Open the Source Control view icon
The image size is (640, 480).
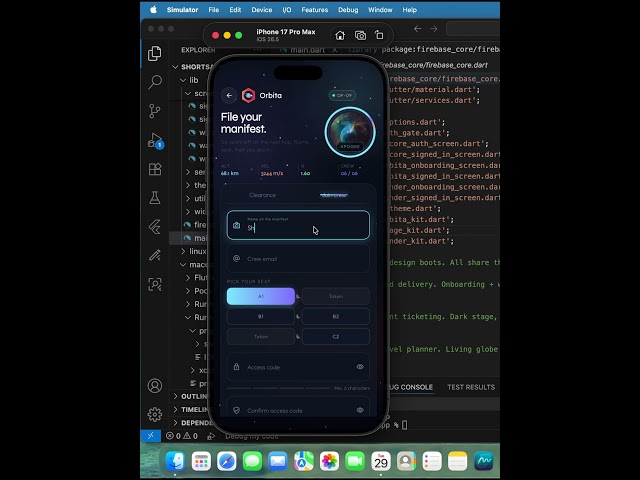click(155, 111)
